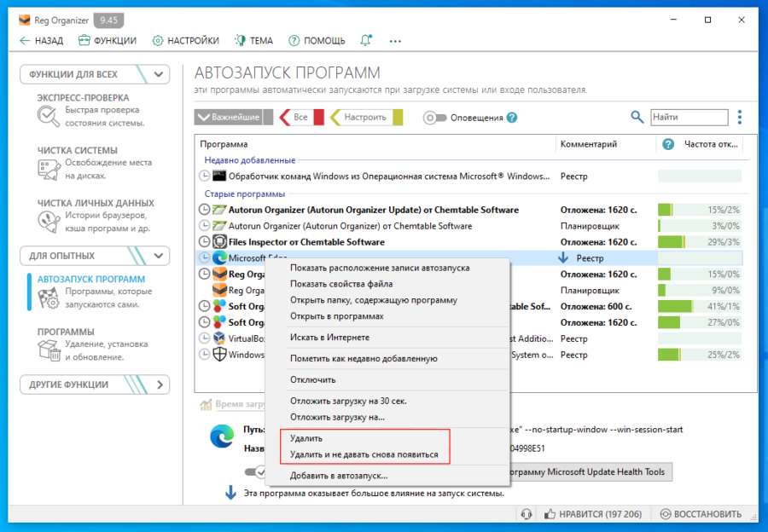Click the 41%/1% frequency bar
This screenshot has width=768, height=532.
700,306
